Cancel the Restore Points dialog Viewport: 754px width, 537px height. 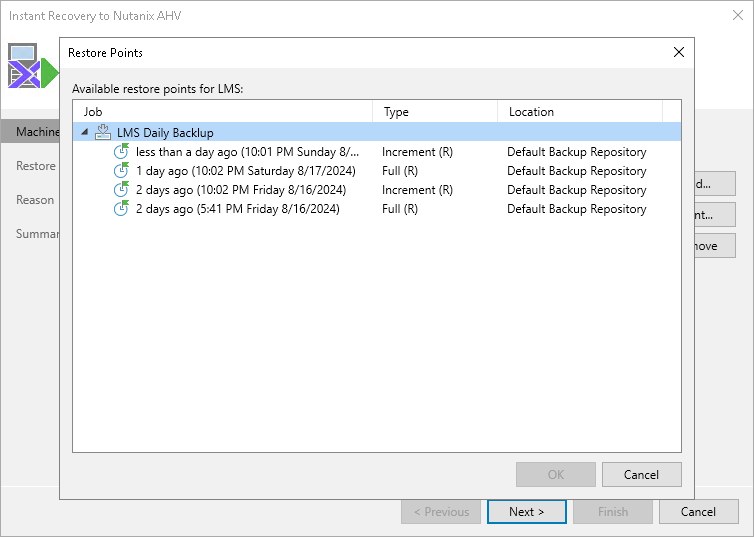(642, 474)
